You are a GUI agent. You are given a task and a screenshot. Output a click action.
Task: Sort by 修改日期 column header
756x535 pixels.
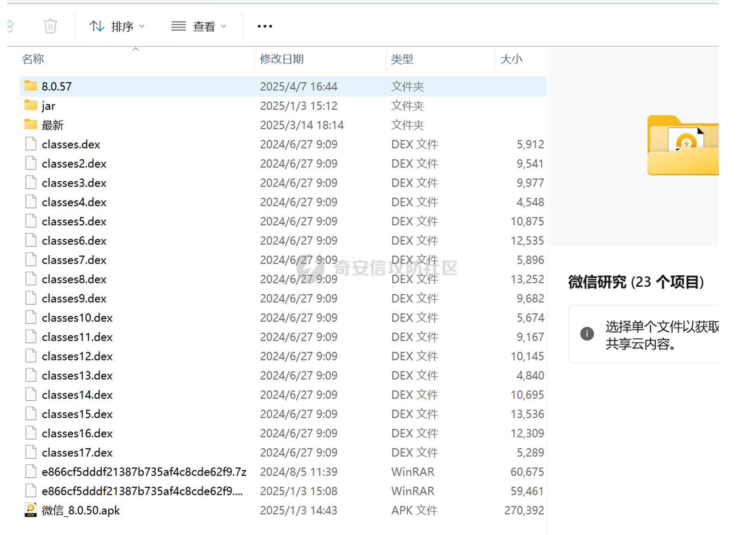coord(282,59)
